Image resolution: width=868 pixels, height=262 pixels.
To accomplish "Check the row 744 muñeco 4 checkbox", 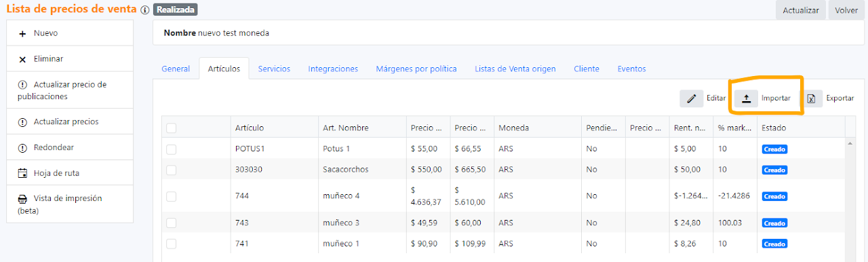I will tap(171, 196).
